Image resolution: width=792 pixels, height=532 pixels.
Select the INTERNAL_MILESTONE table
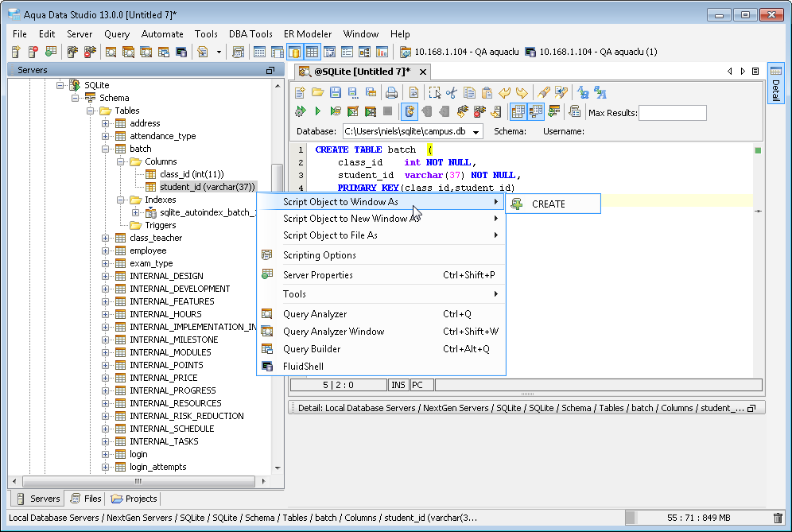174,340
